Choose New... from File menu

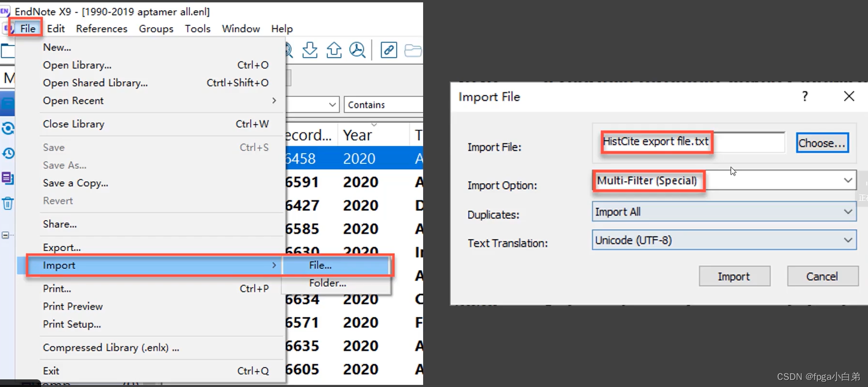[151, 47]
